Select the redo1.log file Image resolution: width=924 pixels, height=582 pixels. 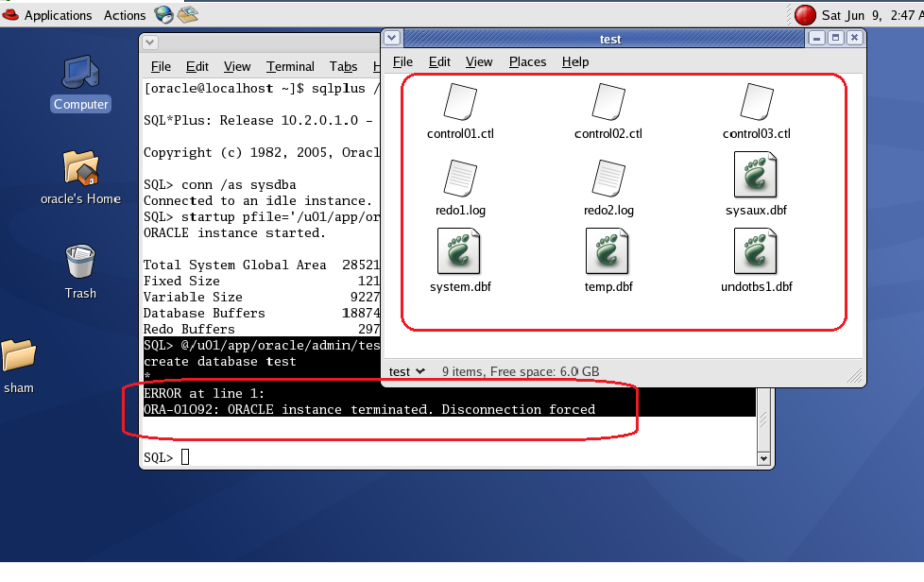tap(460, 179)
